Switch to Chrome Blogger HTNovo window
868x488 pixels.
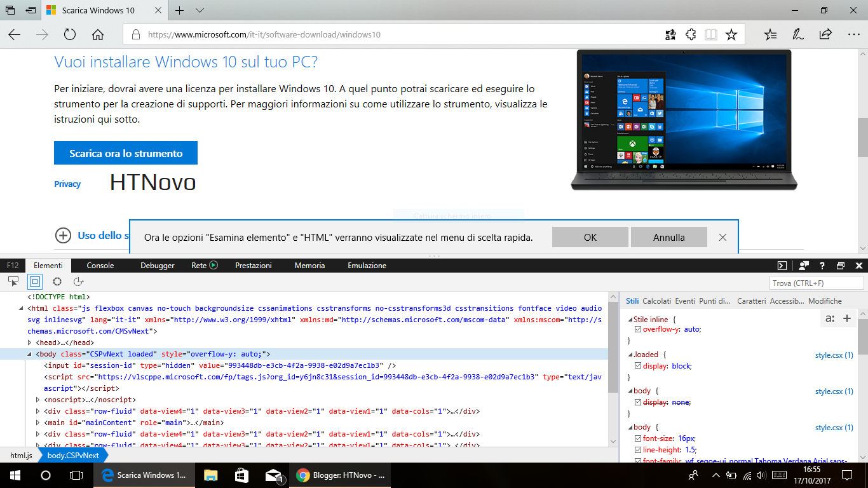tap(341, 475)
